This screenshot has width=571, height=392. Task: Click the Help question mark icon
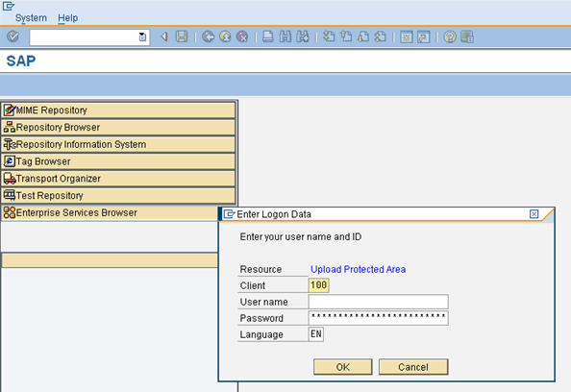tap(450, 37)
